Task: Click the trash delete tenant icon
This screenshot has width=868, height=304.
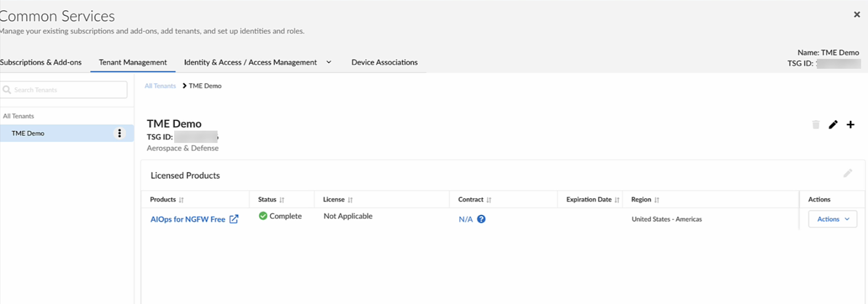Action: point(815,125)
